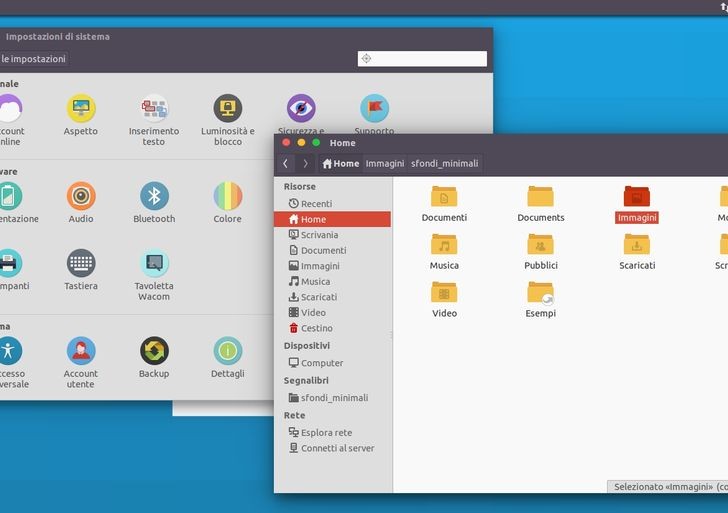Click 'Tutte le impostazioni' button
The height and width of the screenshot is (513, 728).
click(x=33, y=59)
